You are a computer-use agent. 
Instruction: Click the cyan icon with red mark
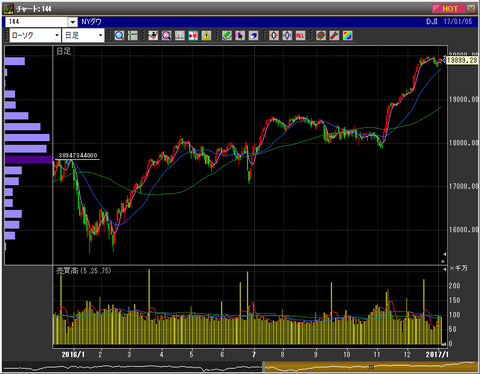click(193, 35)
